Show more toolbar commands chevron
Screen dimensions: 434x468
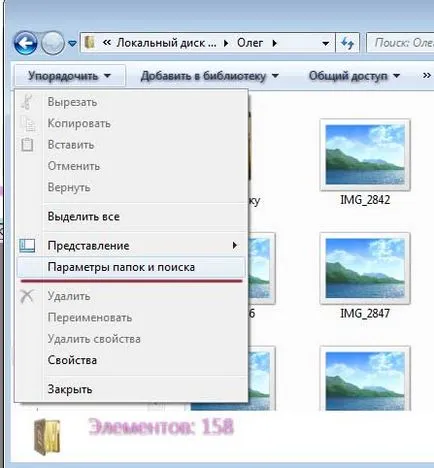click(x=427, y=75)
